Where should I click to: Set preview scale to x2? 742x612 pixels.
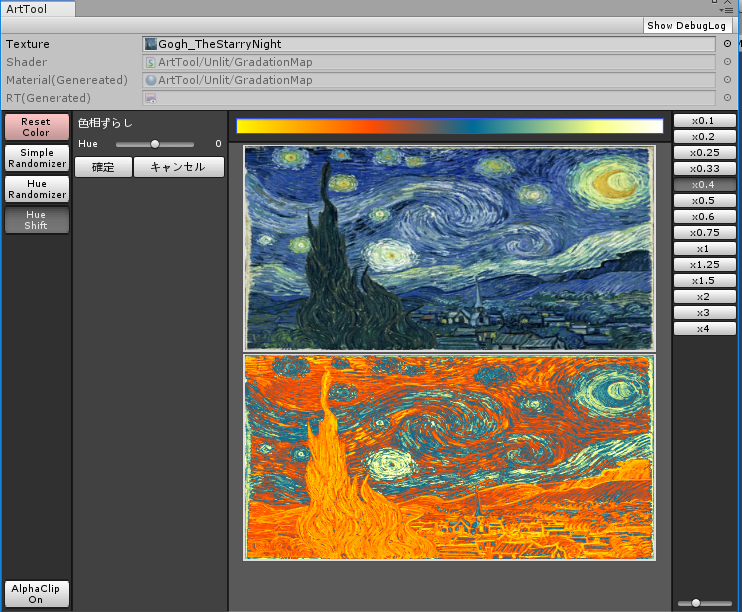pyautogui.click(x=704, y=297)
